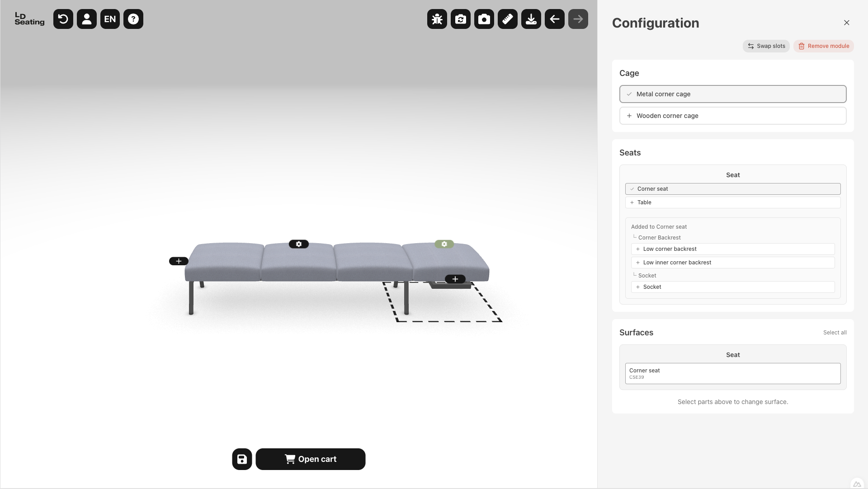Add the Low corner backrest
The image size is (868, 489).
tap(733, 249)
